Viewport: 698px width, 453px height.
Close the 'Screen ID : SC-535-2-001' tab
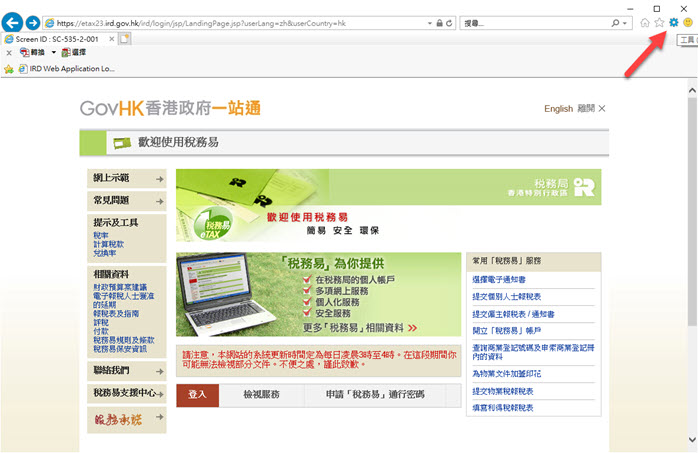112,39
